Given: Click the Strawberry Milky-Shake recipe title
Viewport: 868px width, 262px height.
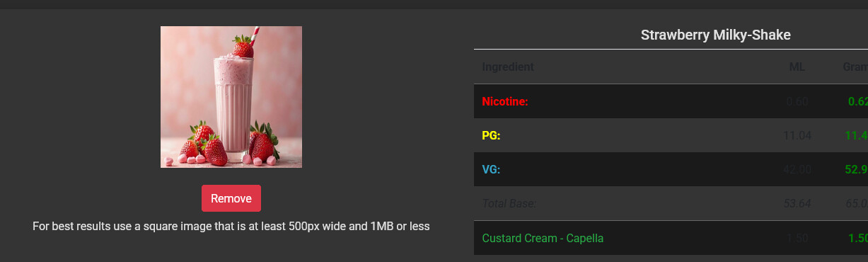Looking at the screenshot, I should coord(715,35).
